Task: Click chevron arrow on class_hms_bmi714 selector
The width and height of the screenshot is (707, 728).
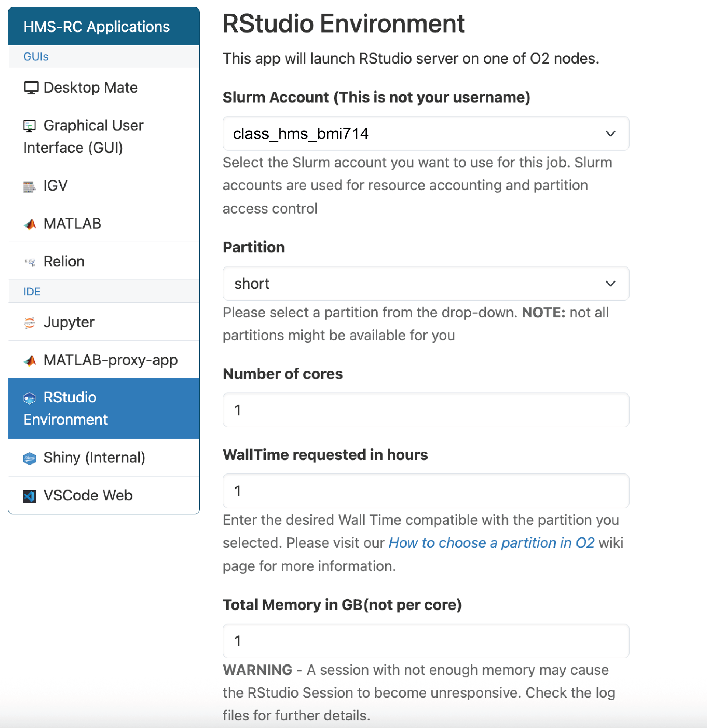Action: click(x=611, y=133)
